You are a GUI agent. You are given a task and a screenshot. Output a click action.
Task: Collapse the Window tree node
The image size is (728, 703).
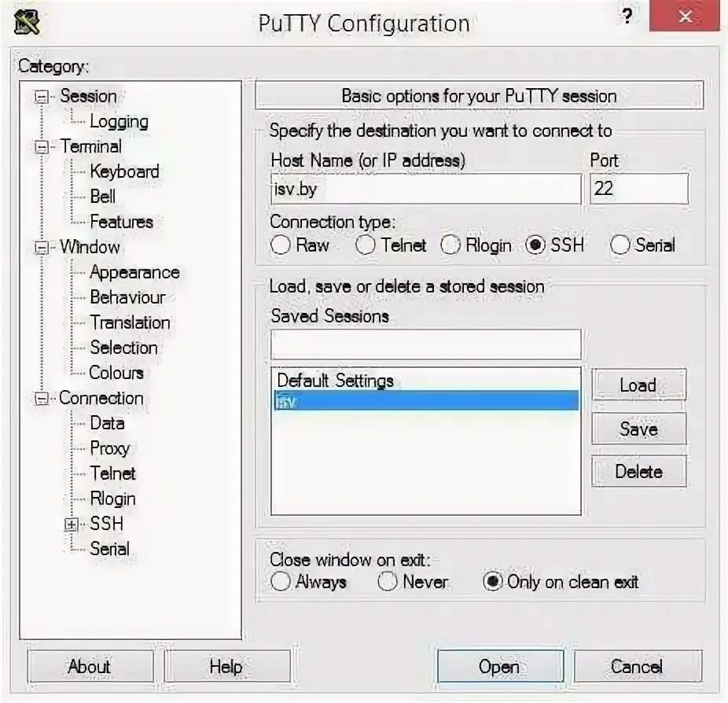pos(42,248)
